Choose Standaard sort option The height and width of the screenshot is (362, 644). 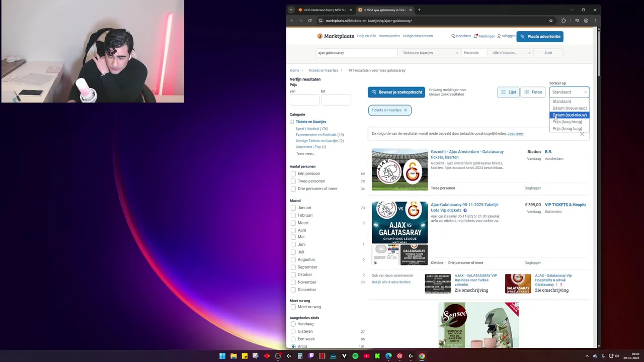tap(569, 102)
